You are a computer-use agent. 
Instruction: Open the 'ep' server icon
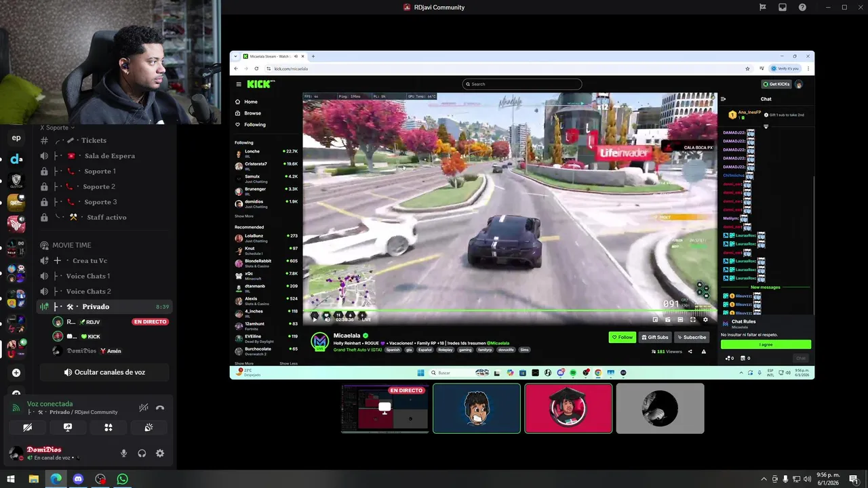tap(16, 138)
